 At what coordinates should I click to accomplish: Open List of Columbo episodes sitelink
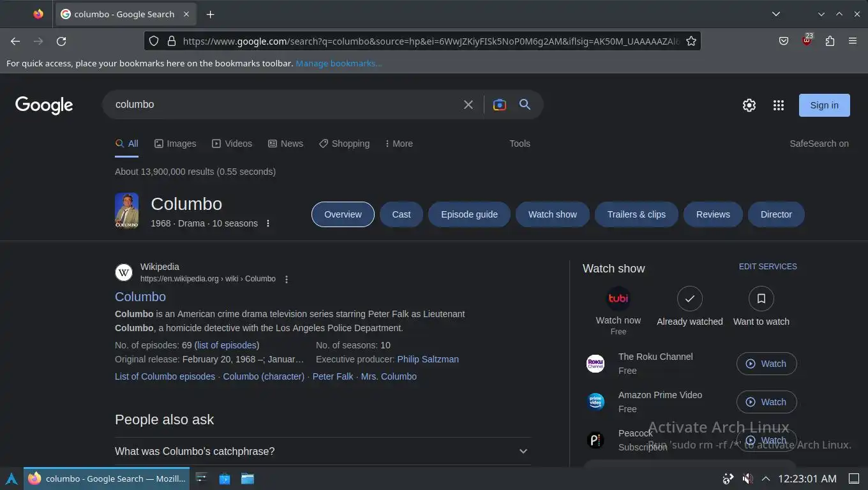click(x=165, y=376)
